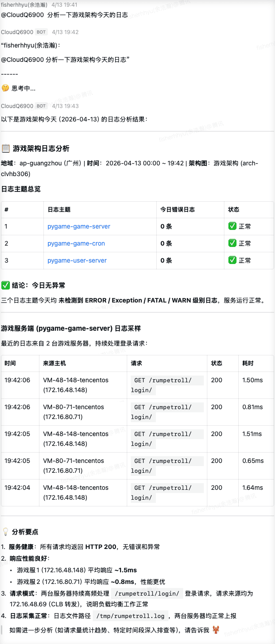Click the 1.64ms duration cell
Image resolution: width=275 pixels, height=644 pixels.
(253, 488)
